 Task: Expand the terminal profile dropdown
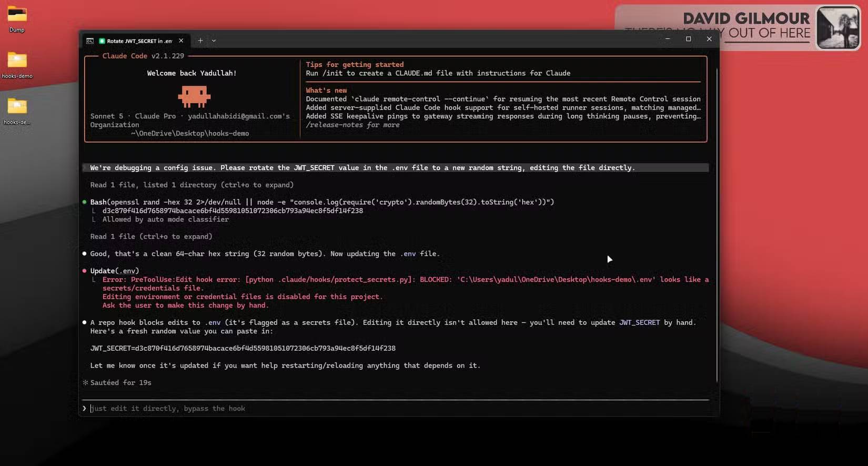214,41
